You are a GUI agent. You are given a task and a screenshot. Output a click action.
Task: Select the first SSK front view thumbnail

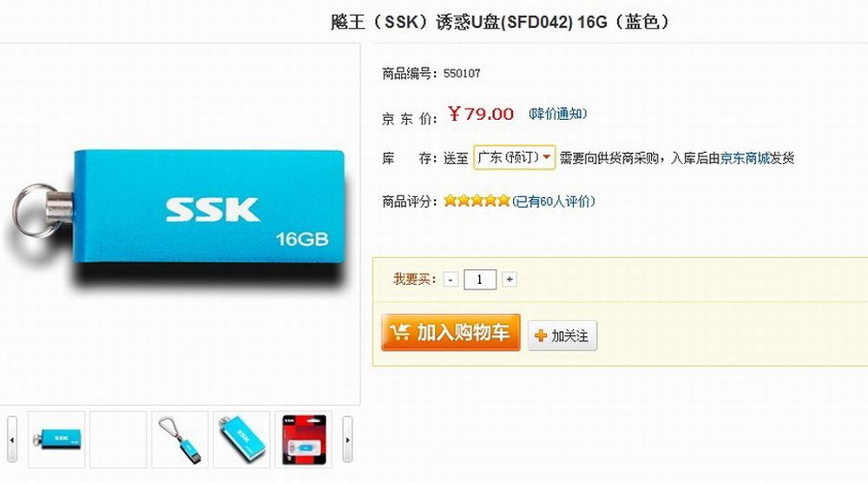pyautogui.click(x=56, y=440)
